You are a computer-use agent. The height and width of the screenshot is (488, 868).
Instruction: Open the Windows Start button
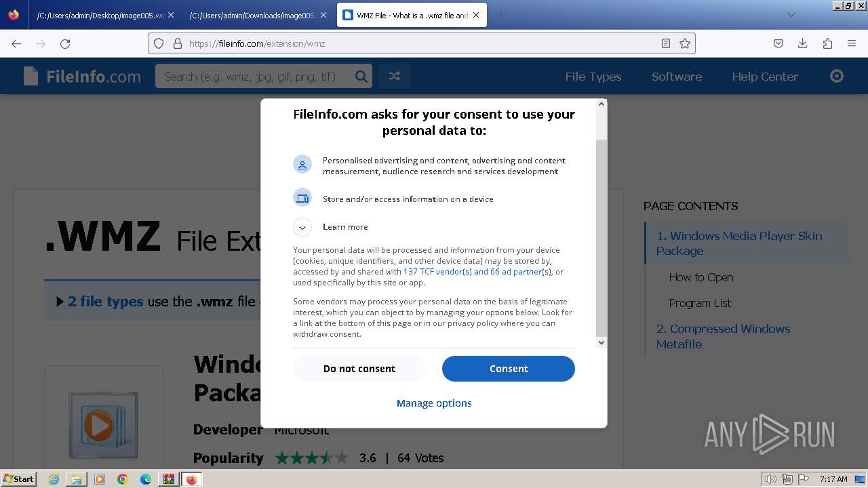click(x=18, y=479)
